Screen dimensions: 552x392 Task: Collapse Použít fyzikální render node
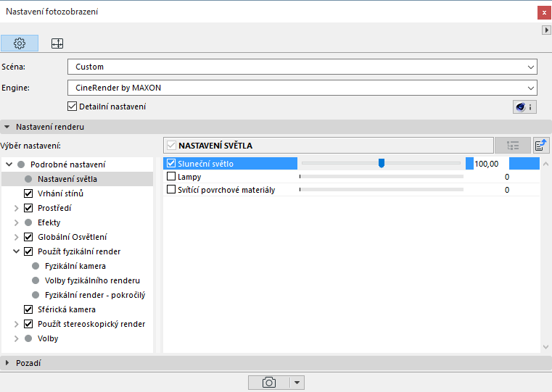[x=16, y=251]
